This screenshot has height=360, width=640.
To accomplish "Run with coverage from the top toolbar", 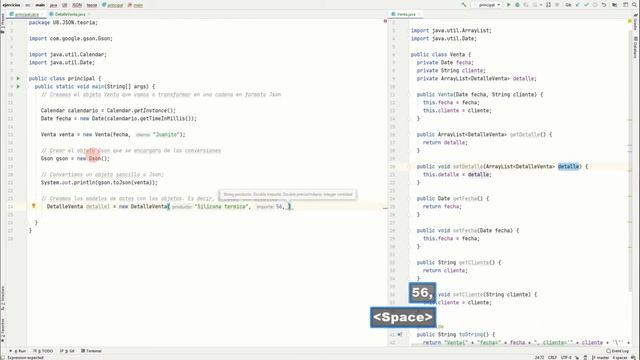I will pyautogui.click(x=526, y=5).
